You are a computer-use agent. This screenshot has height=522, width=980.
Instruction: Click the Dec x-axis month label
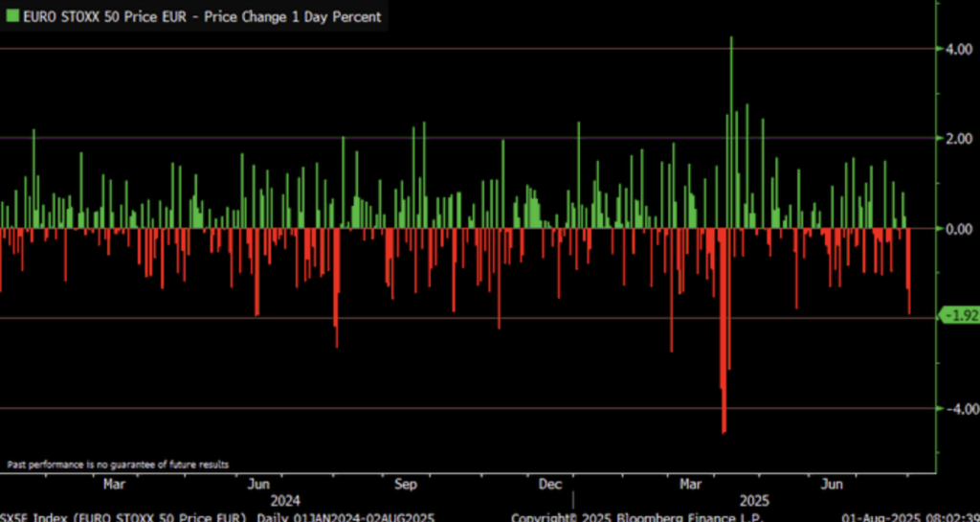(x=549, y=484)
